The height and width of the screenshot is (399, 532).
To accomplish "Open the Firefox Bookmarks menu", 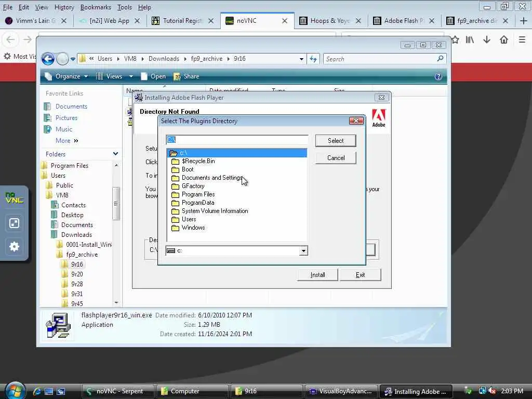I will pyautogui.click(x=96, y=7).
